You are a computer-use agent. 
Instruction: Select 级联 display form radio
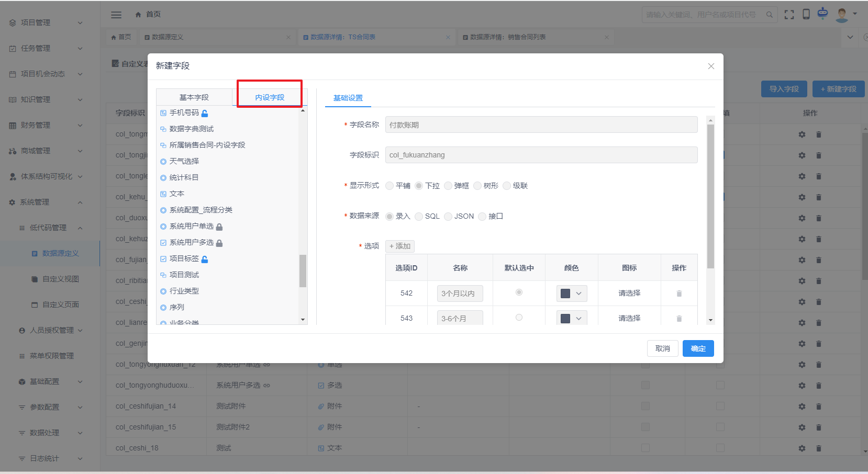[507, 186]
